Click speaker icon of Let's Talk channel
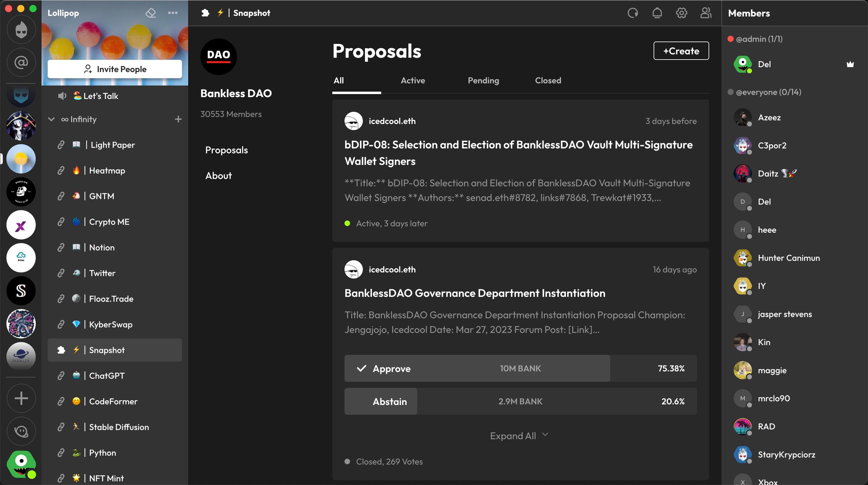This screenshot has height=485, width=868. 62,96
